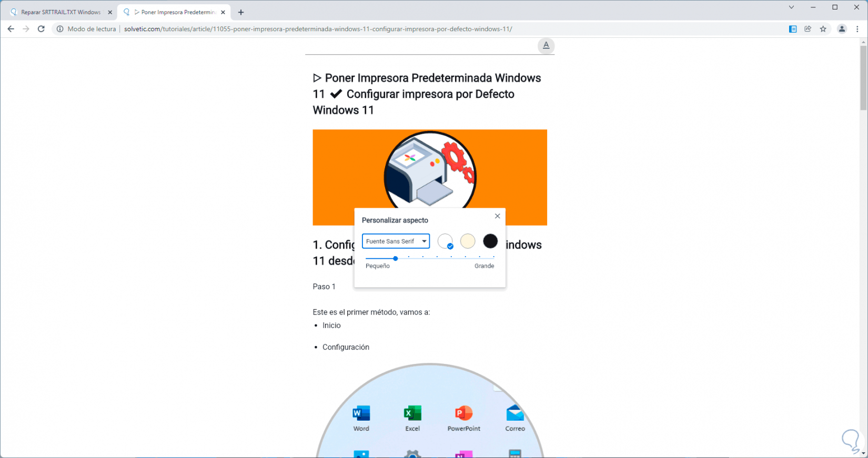Click 'Este es el primer método' text

tap(371, 312)
